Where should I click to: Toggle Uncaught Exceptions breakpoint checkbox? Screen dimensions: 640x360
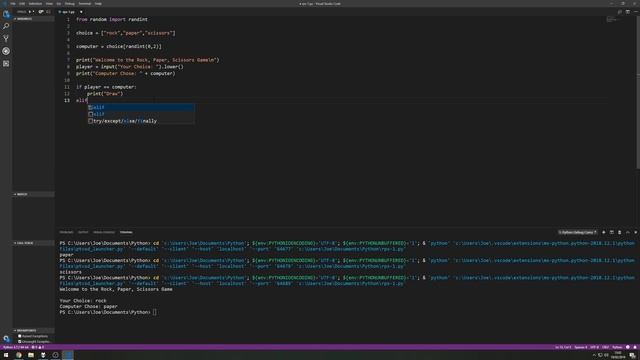click(20, 341)
